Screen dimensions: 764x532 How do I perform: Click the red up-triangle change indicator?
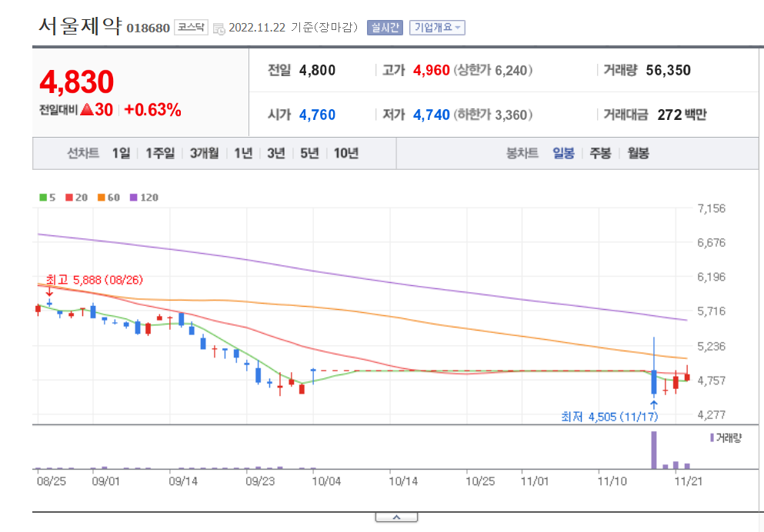87,109
